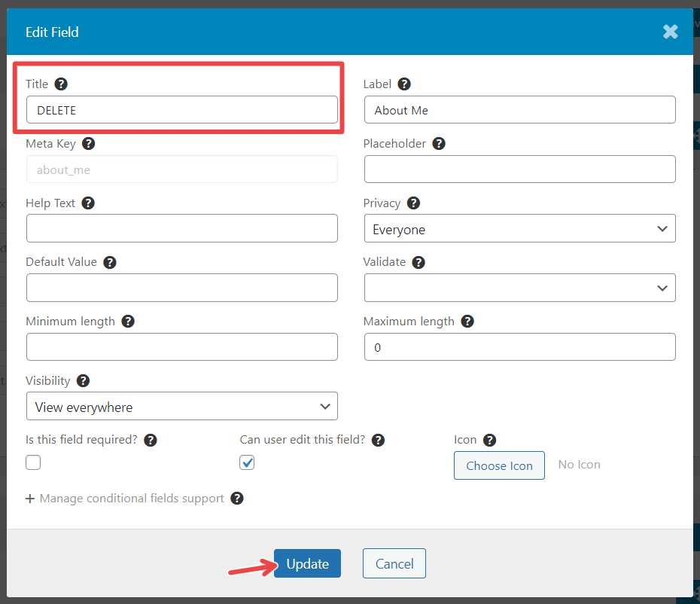Open the Title help tooltip icon
The width and height of the screenshot is (700, 604).
click(60, 84)
